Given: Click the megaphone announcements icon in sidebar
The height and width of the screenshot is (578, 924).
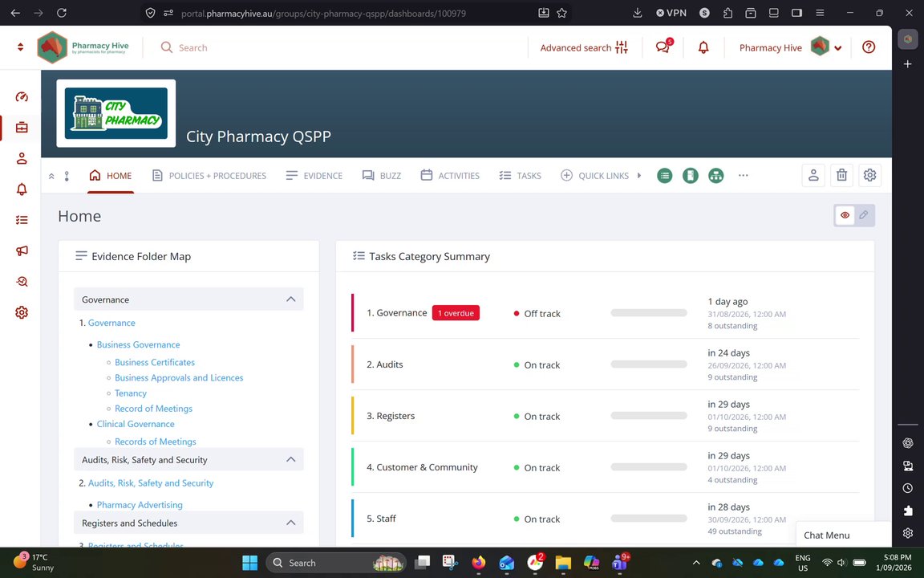Looking at the screenshot, I should pyautogui.click(x=22, y=250).
